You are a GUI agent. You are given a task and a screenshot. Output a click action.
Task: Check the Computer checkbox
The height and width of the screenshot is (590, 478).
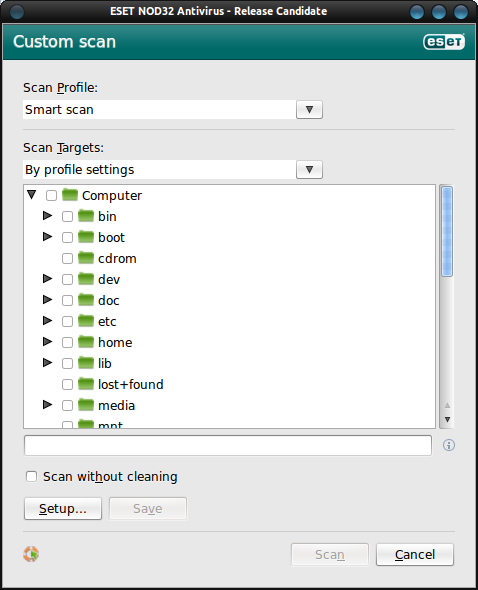[51, 196]
